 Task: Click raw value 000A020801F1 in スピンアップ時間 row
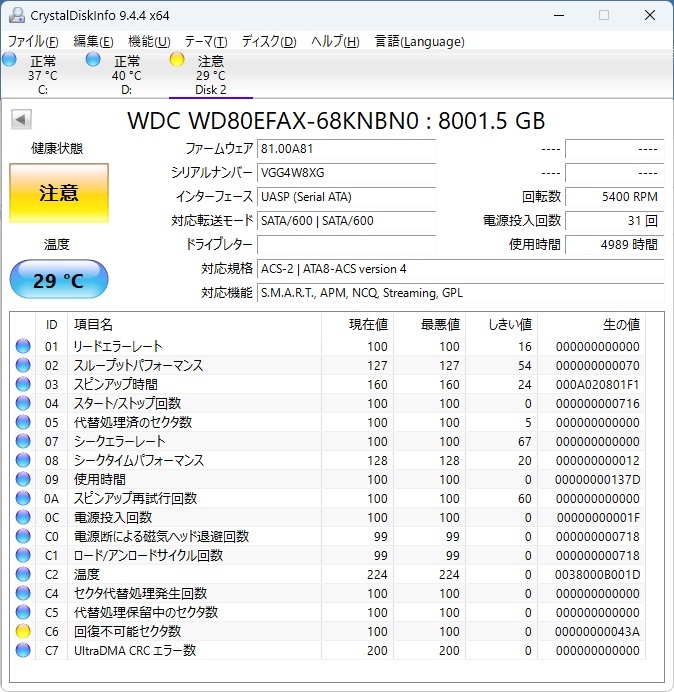pyautogui.click(x=597, y=384)
